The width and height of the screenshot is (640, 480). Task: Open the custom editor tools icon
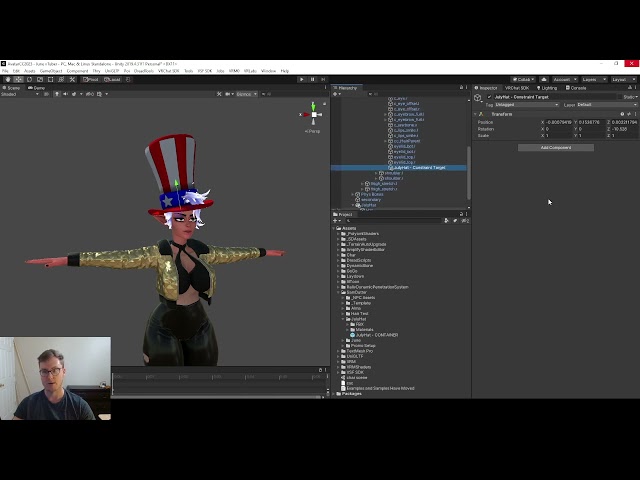click(x=72, y=80)
